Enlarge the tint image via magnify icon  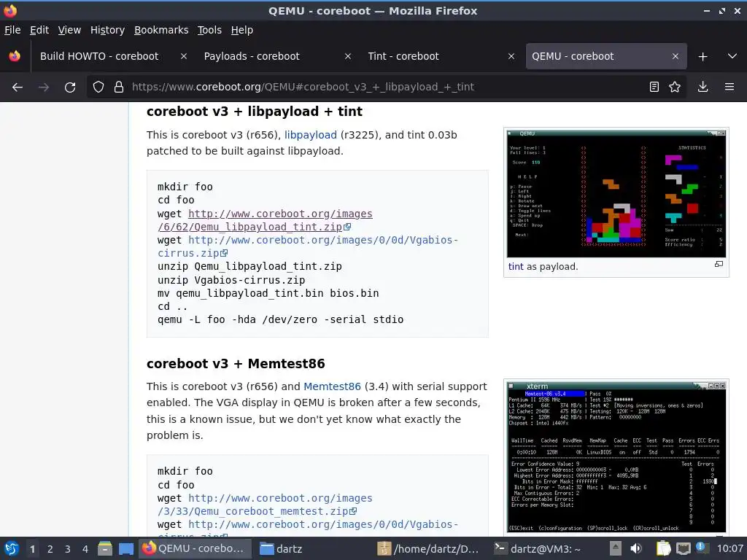tap(719, 264)
